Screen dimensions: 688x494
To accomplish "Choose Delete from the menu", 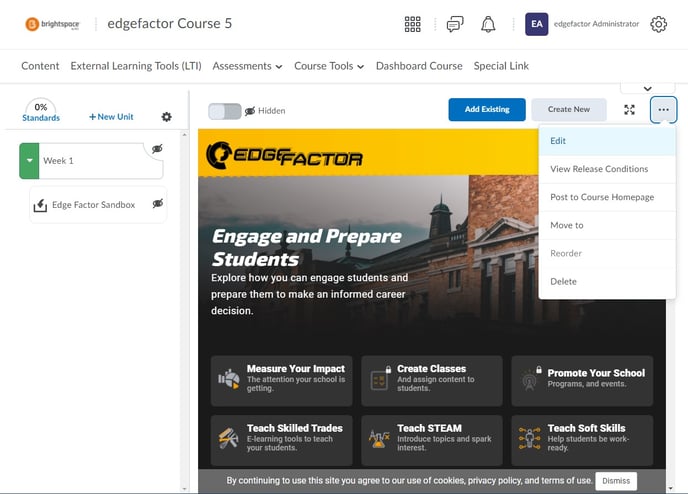I will (x=607, y=281).
